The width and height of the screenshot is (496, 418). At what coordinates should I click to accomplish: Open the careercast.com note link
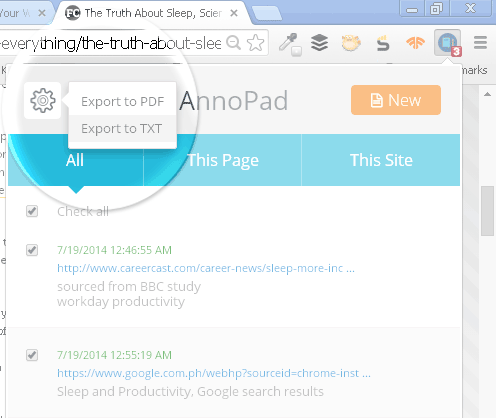point(206,268)
